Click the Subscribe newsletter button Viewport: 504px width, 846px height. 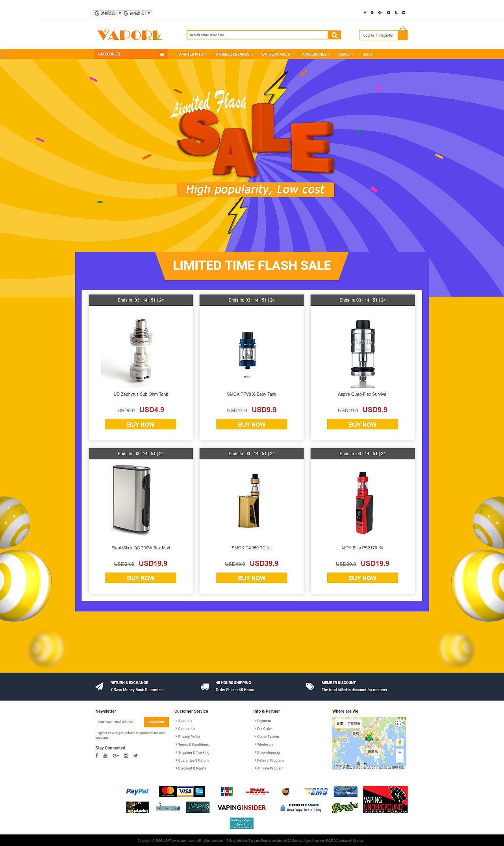coord(156,722)
